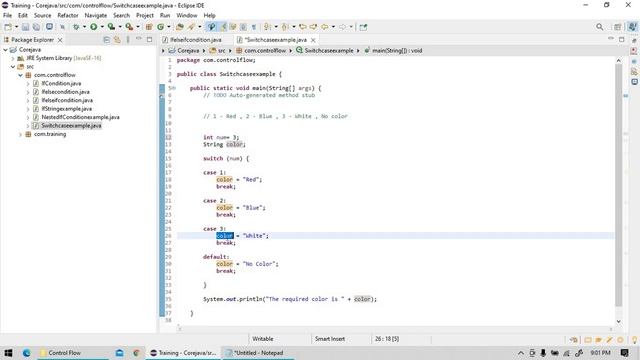Open the File menu
The height and width of the screenshot is (360, 640).
pyautogui.click(x=7, y=16)
